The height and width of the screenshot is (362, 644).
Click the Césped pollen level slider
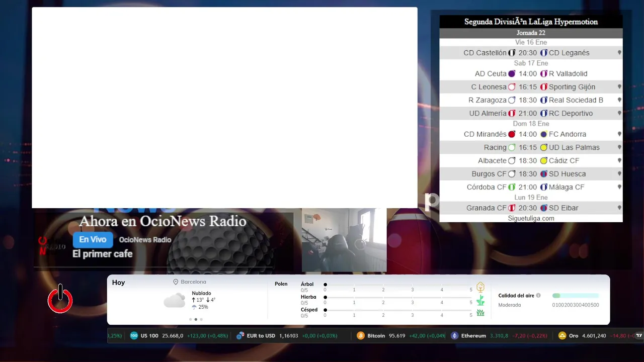(398, 310)
